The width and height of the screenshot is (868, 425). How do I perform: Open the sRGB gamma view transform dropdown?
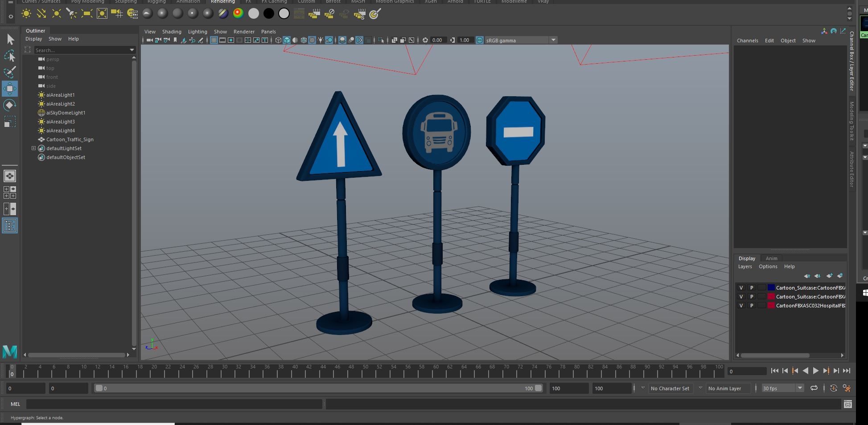pyautogui.click(x=553, y=40)
